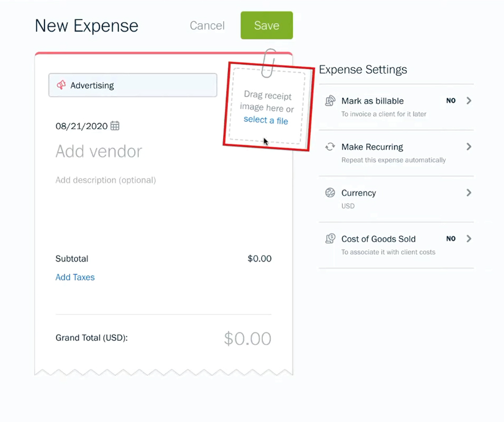
Task: Open the calendar date picker icon
Action: (115, 126)
